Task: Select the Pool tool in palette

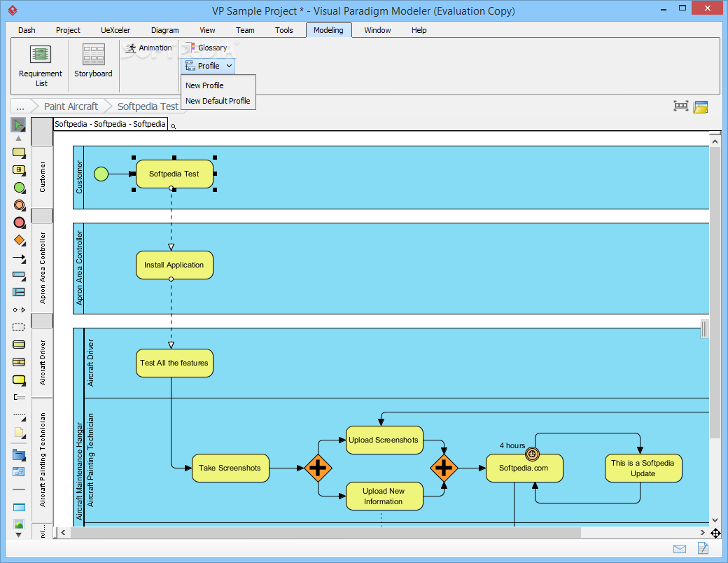Action: pos(19,275)
